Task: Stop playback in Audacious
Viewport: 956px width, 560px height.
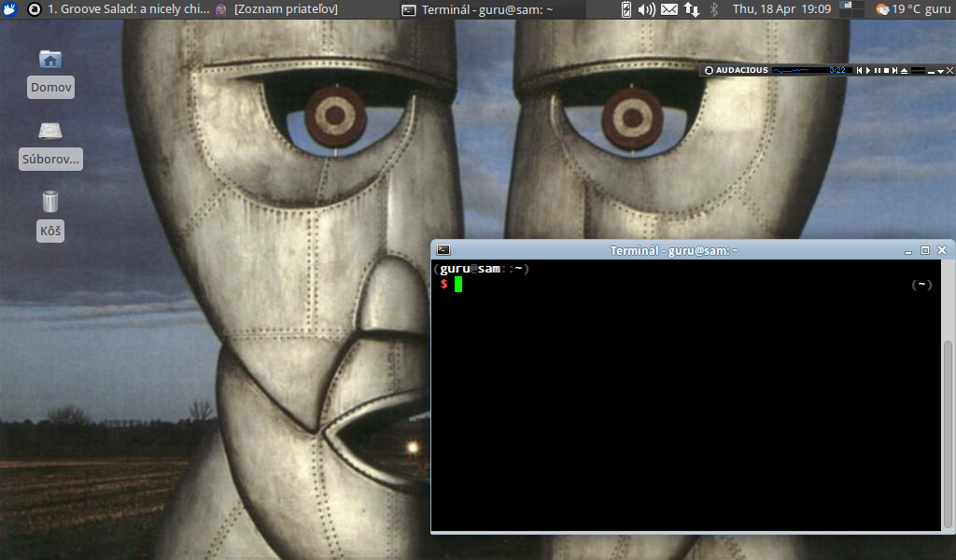Action: 886,70
